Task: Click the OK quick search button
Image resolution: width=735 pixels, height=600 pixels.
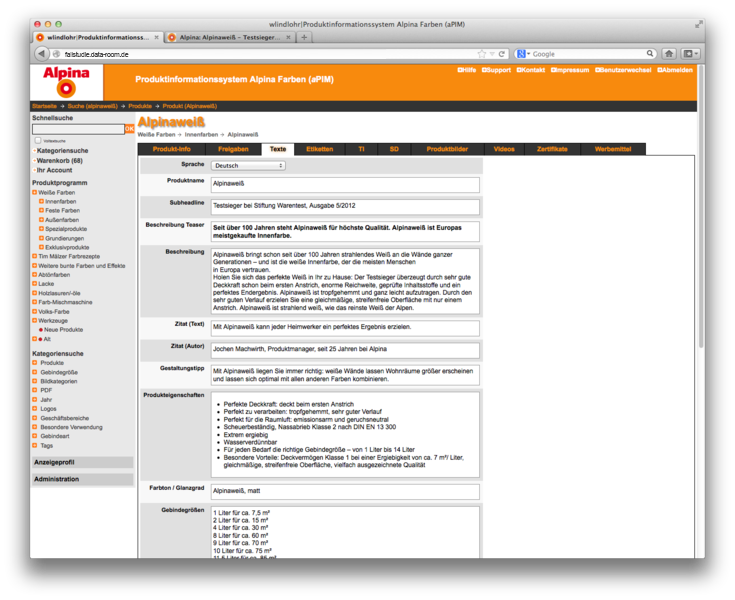Action: pyautogui.click(x=129, y=128)
